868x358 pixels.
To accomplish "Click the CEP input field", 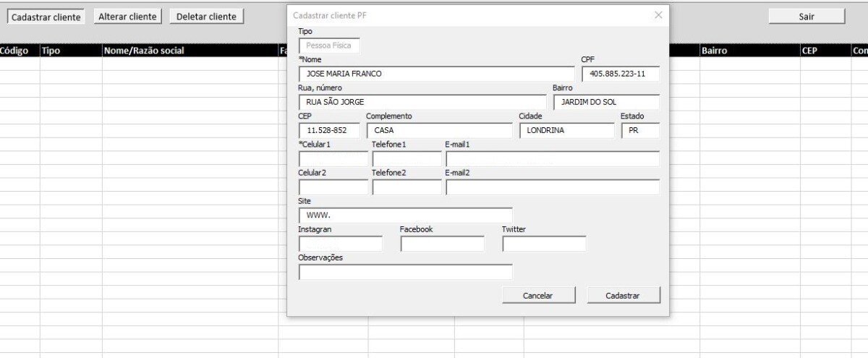I will coord(330,131).
